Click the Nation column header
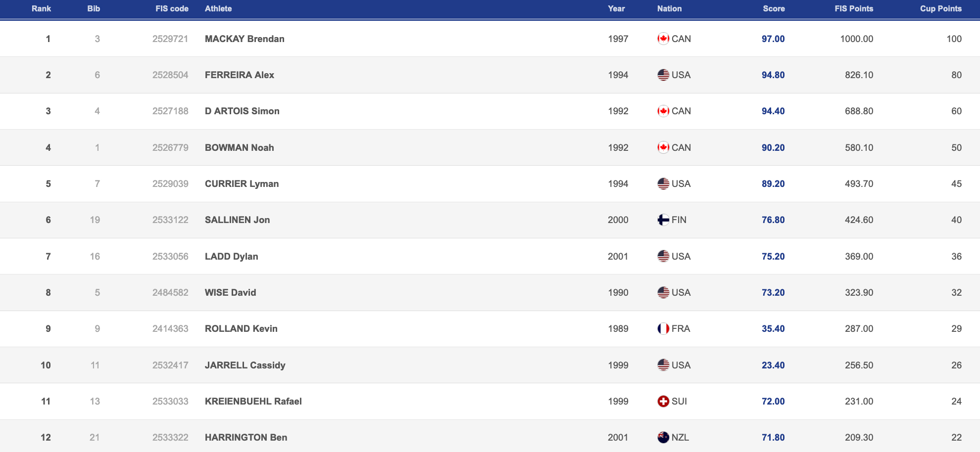 pyautogui.click(x=669, y=8)
